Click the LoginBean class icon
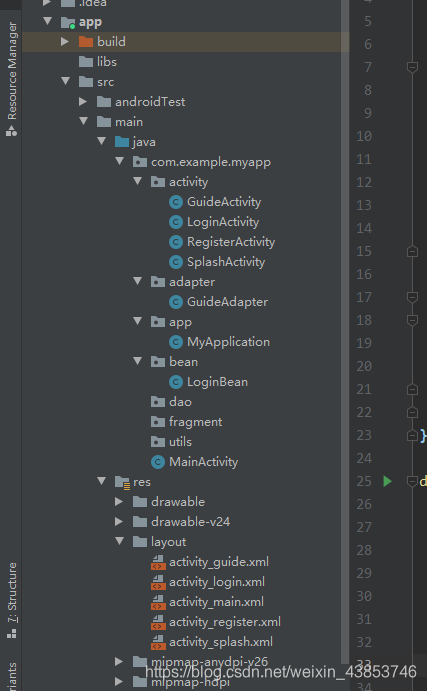 point(176,382)
